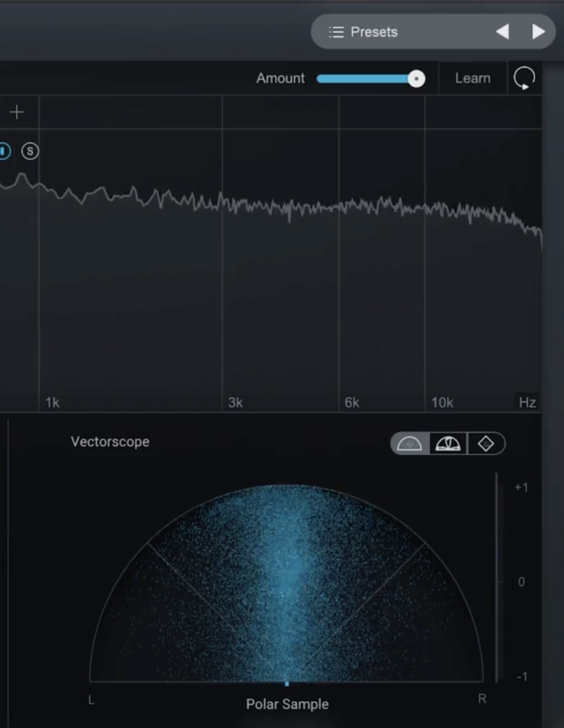The height and width of the screenshot is (728, 564).
Task: Expand the Hz unit selector on frequency axis
Action: coord(526,402)
